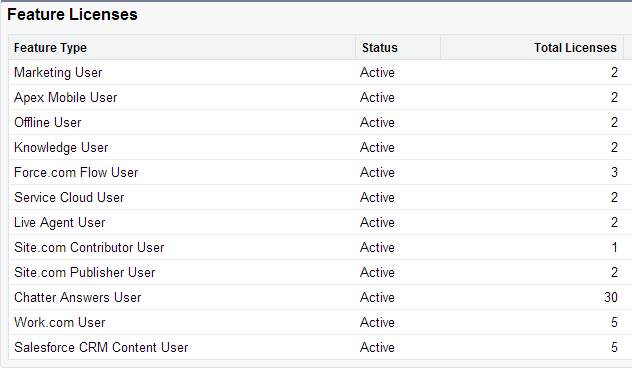Screen dimensions: 632x368
Task: Click Active status of Site.com Publisher User
Action: click(x=377, y=272)
